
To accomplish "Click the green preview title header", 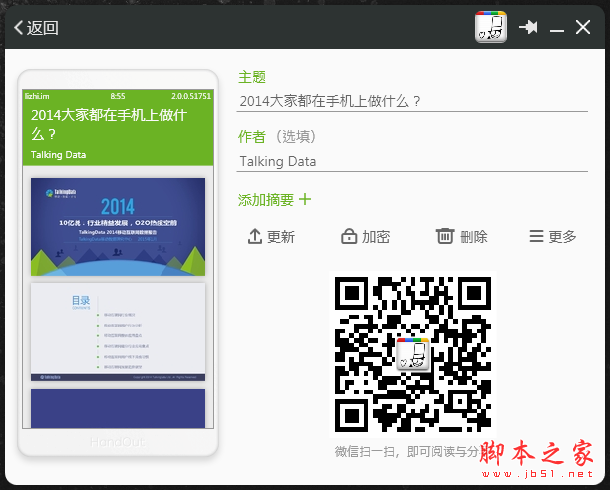I will (118, 128).
